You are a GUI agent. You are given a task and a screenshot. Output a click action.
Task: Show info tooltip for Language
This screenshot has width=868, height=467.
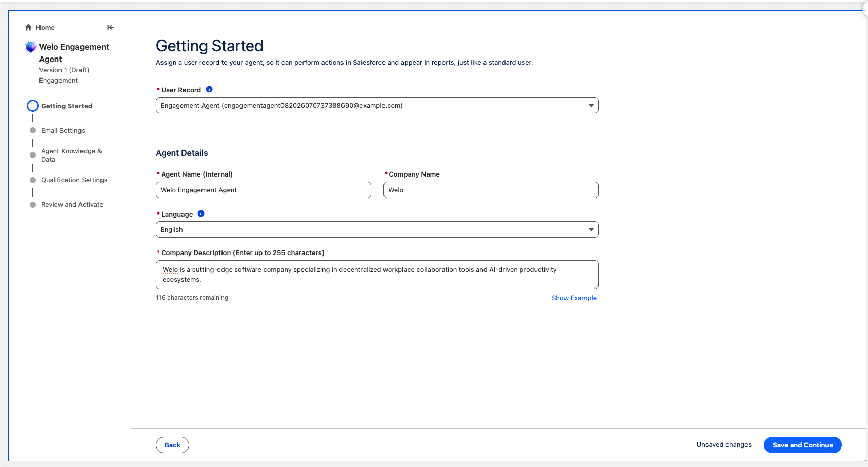click(201, 213)
